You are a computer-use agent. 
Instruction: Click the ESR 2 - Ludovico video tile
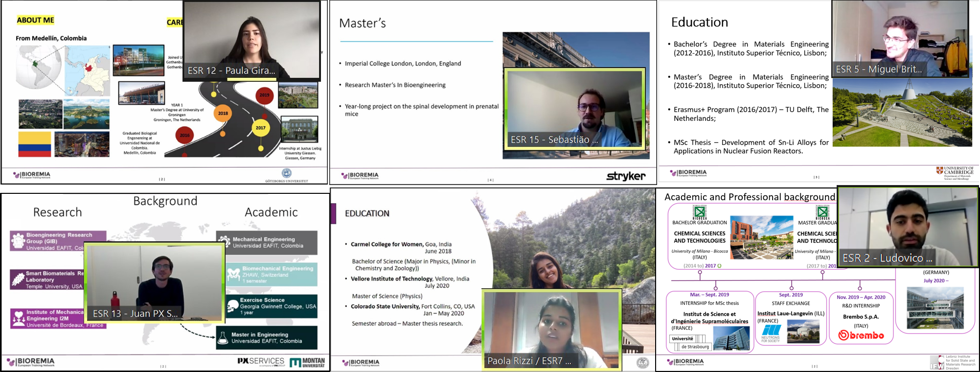(908, 227)
